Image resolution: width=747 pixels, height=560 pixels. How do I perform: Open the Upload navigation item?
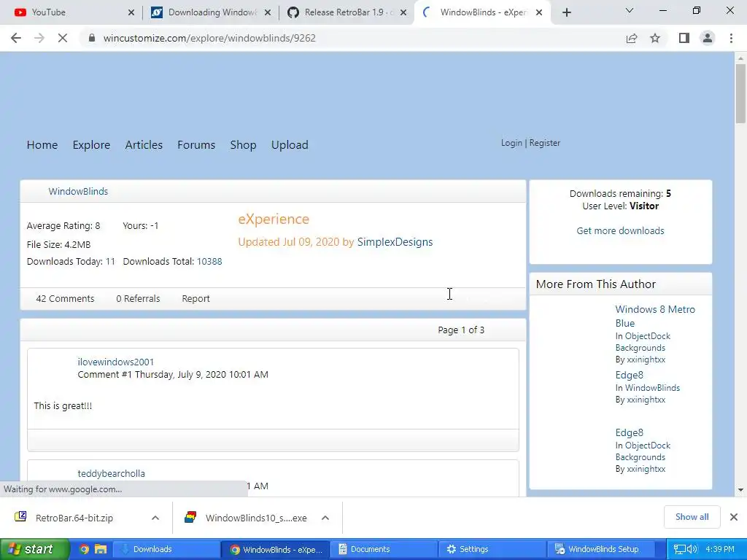(290, 145)
